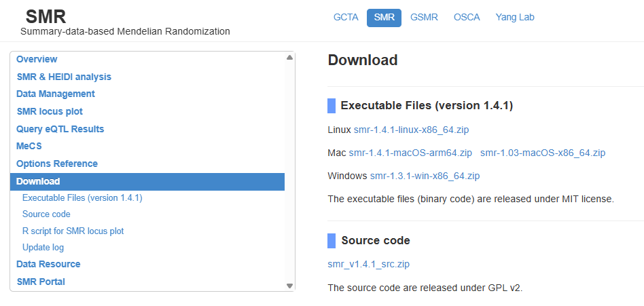Screen dimensions: 644x306
Task: Select Query eQTL Results in sidebar
Action: [60, 129]
